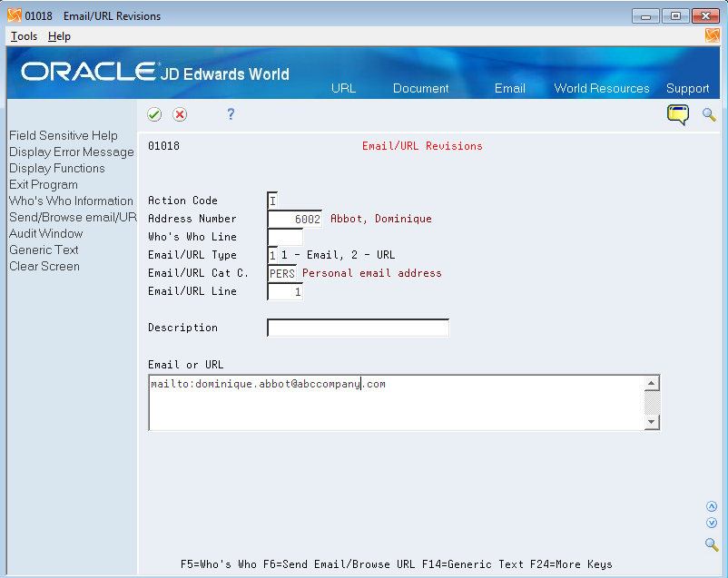Open the Email banner tab

click(510, 88)
